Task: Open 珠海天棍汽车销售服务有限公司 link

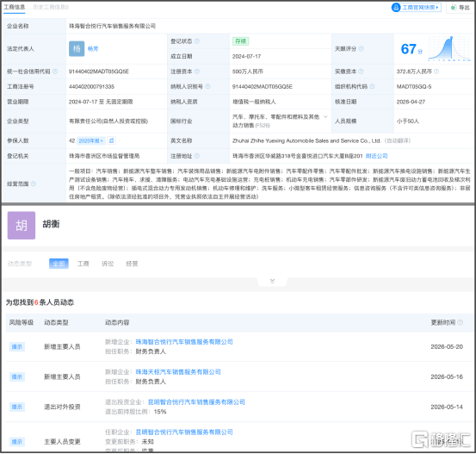Action: [x=178, y=372]
